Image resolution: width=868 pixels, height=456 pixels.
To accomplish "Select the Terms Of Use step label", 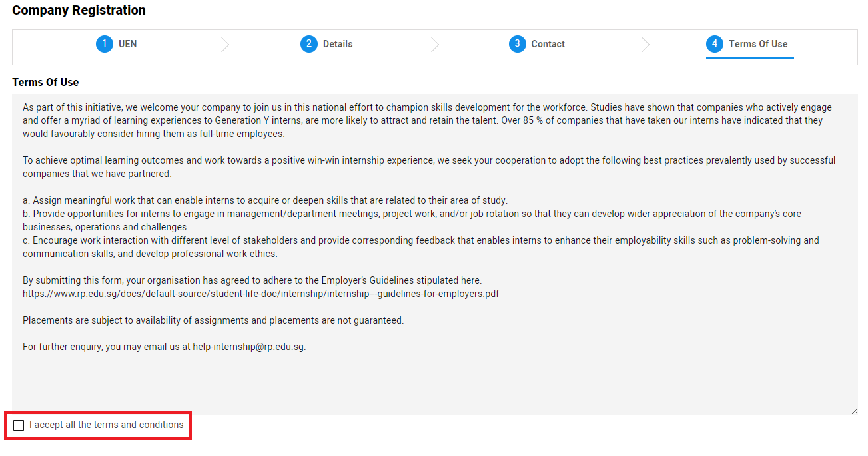I will [x=758, y=44].
